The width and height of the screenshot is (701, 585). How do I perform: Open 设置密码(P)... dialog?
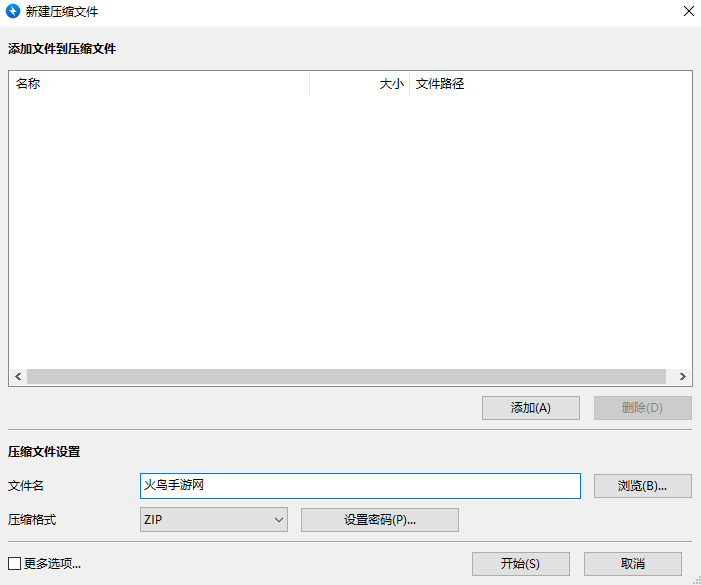(380, 520)
